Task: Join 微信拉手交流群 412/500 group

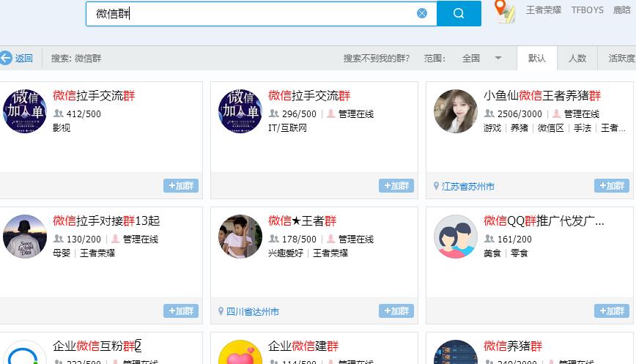Action: (x=181, y=185)
